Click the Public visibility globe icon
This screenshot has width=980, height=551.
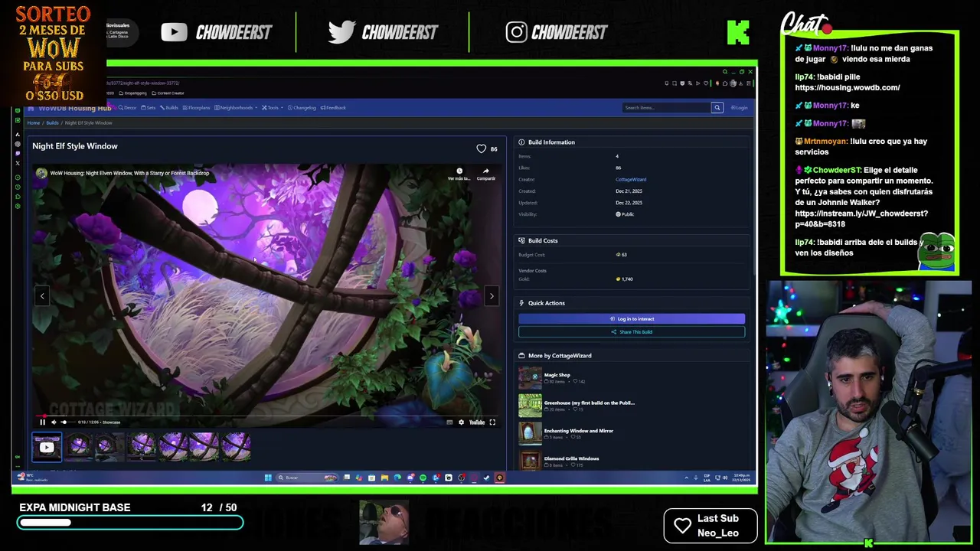pyautogui.click(x=619, y=215)
